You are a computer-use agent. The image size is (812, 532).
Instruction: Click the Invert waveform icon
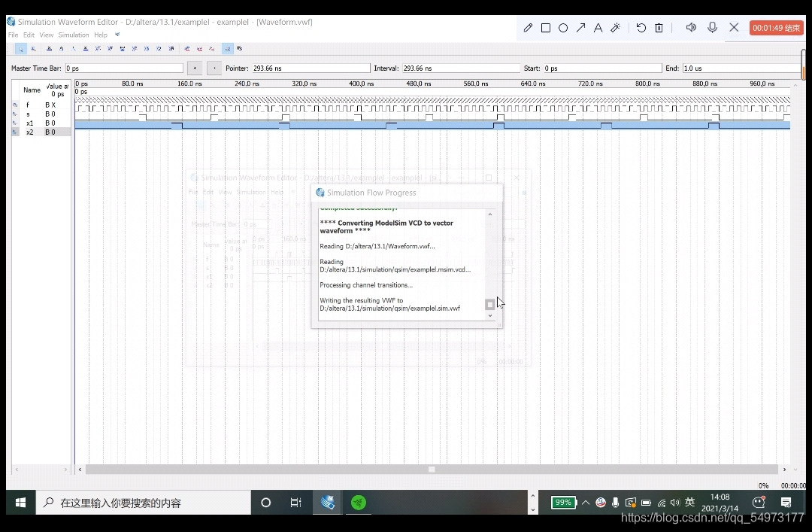(123, 49)
